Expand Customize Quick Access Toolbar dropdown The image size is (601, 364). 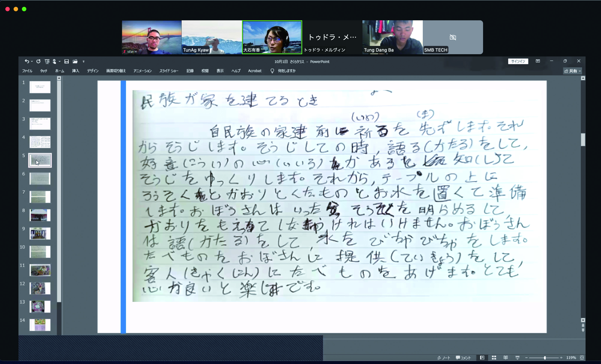coord(83,61)
